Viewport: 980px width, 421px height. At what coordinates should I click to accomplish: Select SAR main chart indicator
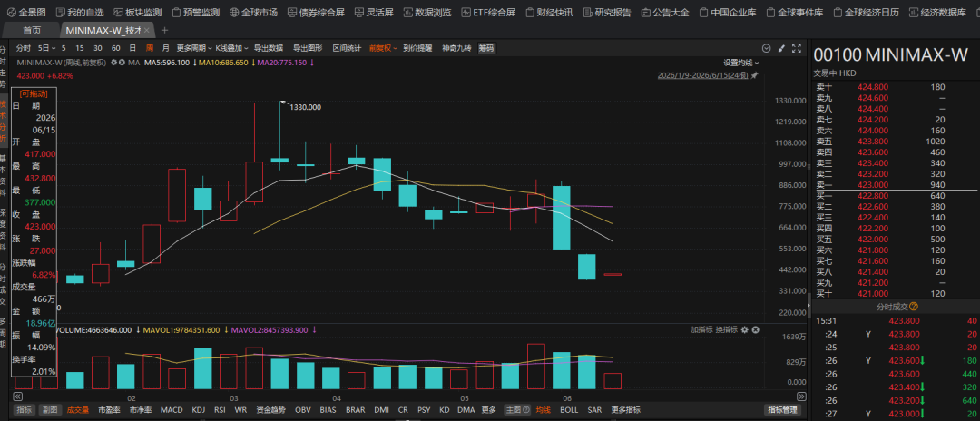click(x=594, y=410)
